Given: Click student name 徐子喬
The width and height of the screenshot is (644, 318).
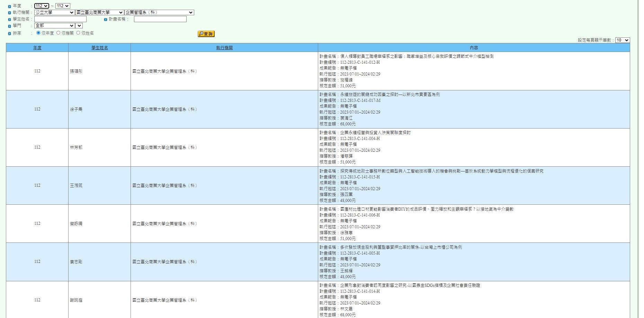Looking at the screenshot, I should pyautogui.click(x=76, y=109).
